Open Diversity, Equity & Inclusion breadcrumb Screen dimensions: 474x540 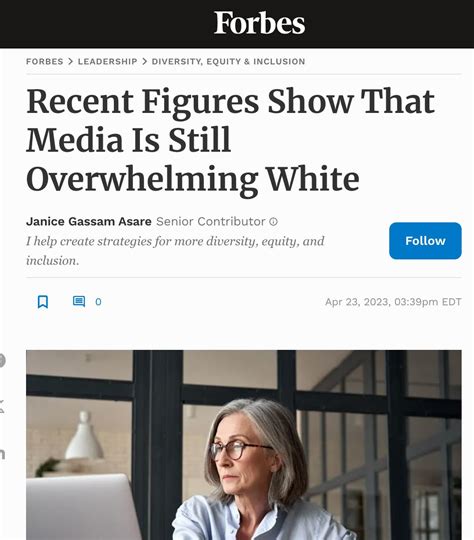[x=228, y=61]
